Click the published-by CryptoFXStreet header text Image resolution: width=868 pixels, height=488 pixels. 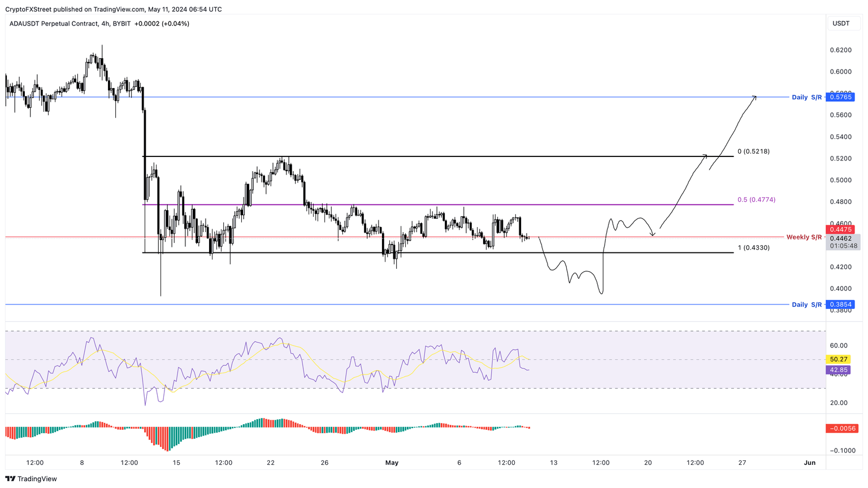(113, 9)
